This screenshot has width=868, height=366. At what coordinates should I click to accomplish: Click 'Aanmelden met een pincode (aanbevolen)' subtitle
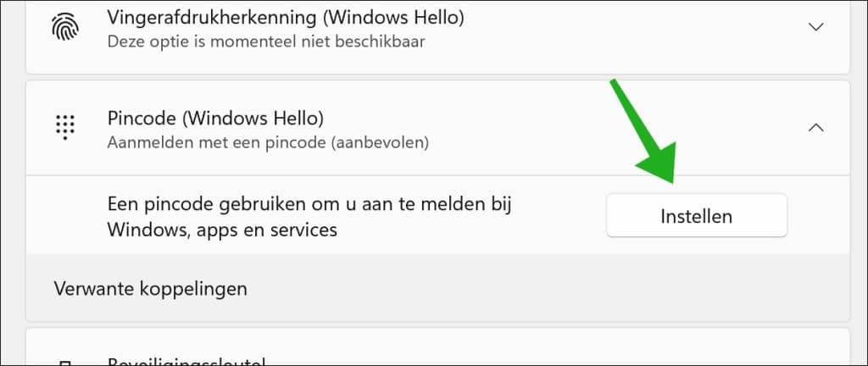pos(268,142)
